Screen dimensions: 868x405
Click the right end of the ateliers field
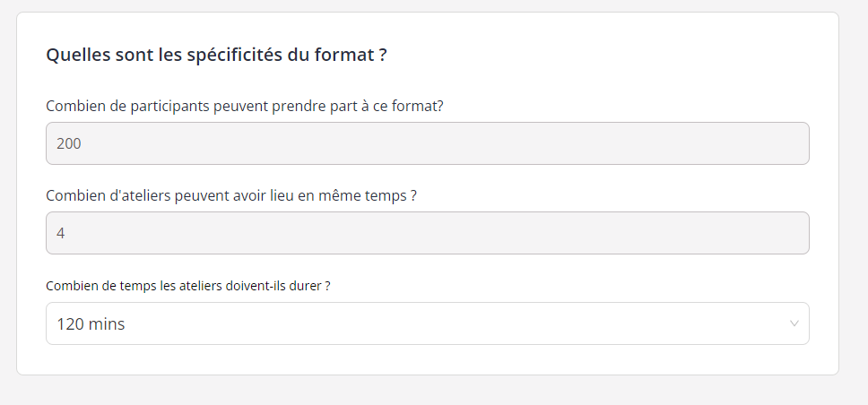point(789,233)
